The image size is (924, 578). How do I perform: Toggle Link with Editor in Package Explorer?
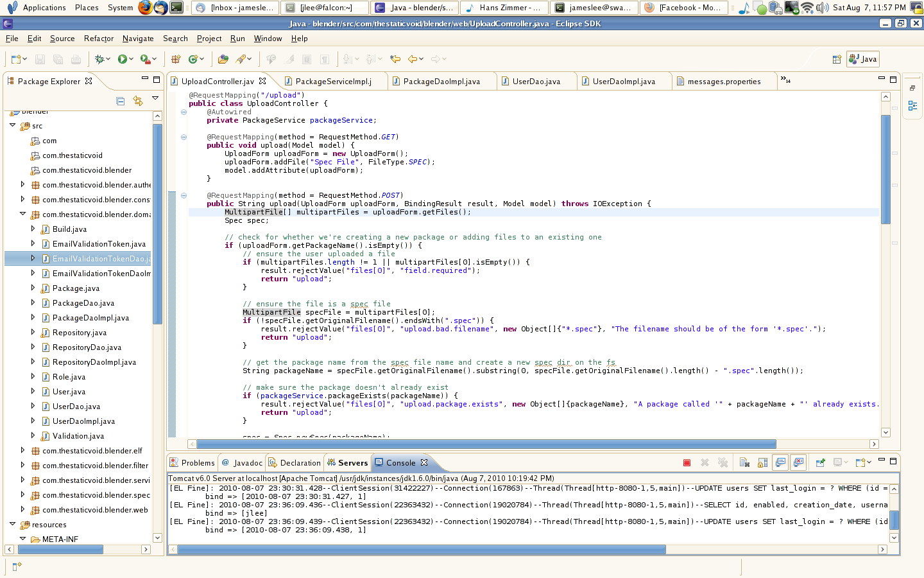[x=137, y=101]
